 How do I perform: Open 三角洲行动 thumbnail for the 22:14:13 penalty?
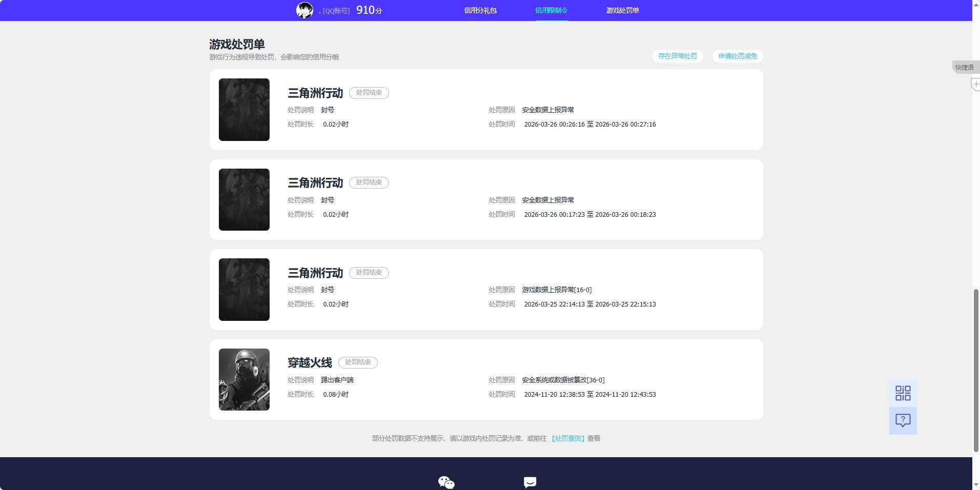[x=244, y=290]
